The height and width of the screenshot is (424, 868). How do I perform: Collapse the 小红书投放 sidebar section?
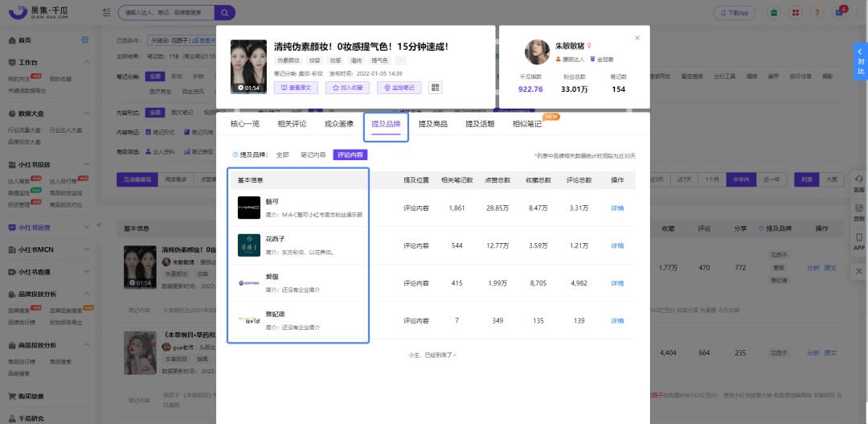87,165
